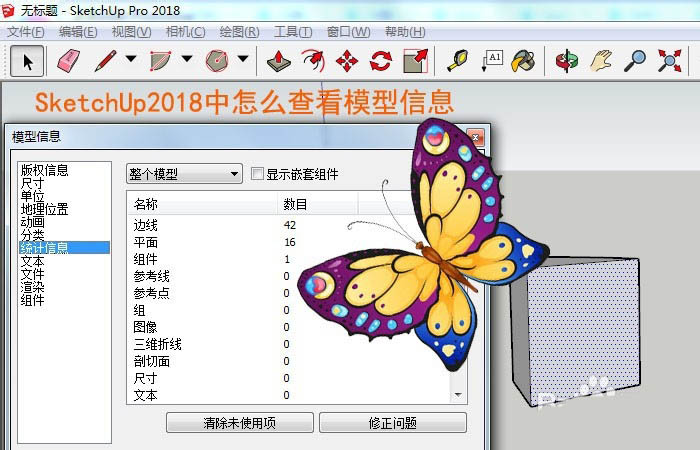The image size is (700, 450).
Task: Select the Text label tool
Action: pyautogui.click(x=492, y=61)
